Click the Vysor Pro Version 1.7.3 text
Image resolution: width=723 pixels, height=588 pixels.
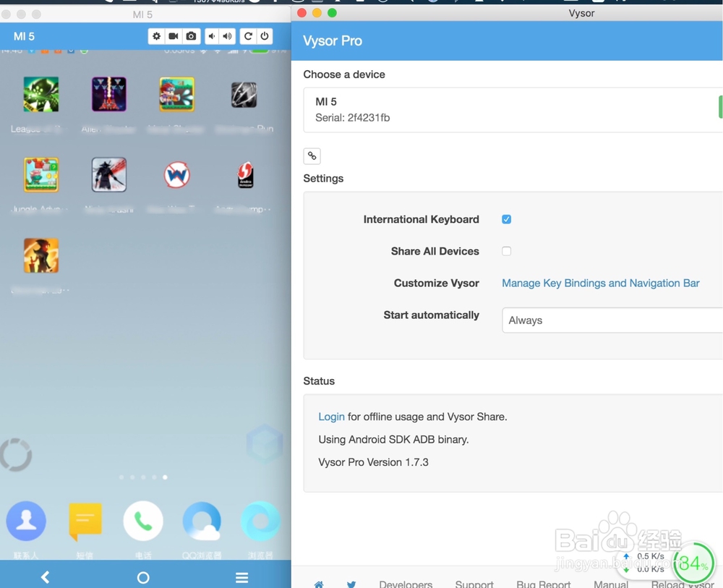tap(373, 462)
